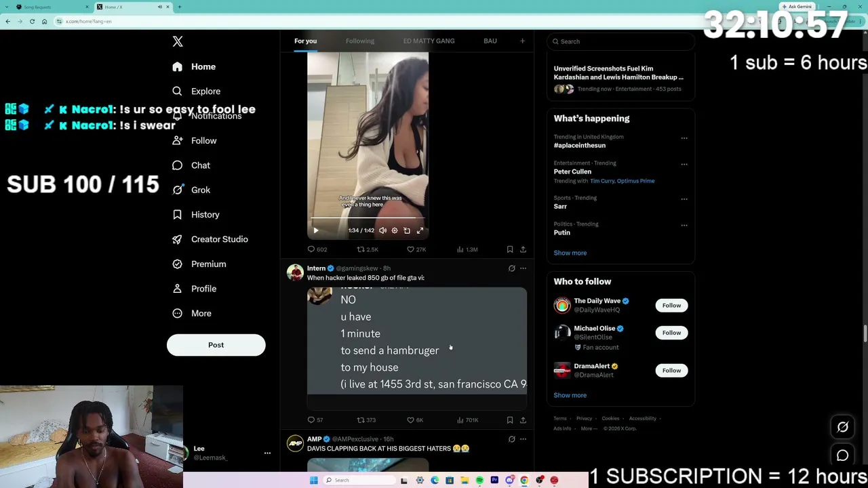This screenshot has height=488, width=868.
Task: Switch to ED MATTY GANG tab
Action: pyautogui.click(x=429, y=41)
